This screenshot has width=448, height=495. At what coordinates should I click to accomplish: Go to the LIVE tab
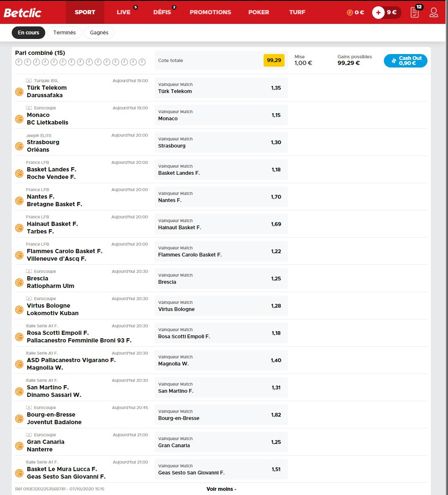124,12
